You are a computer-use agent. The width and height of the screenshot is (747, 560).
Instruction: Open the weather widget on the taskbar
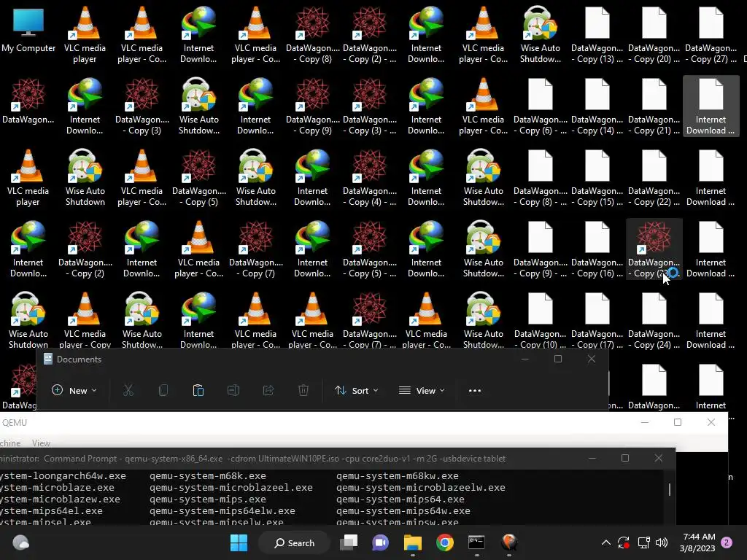[20, 542]
